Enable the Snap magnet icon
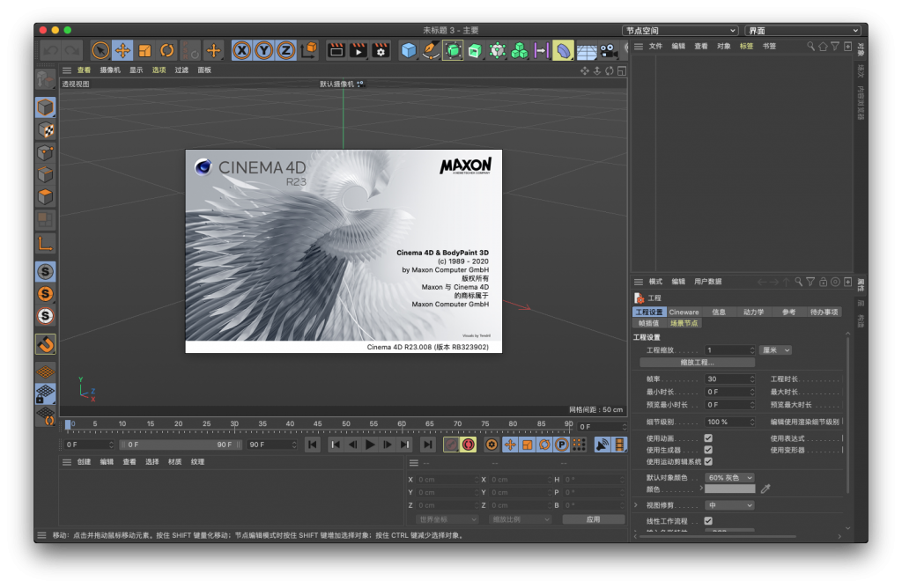 click(46, 344)
